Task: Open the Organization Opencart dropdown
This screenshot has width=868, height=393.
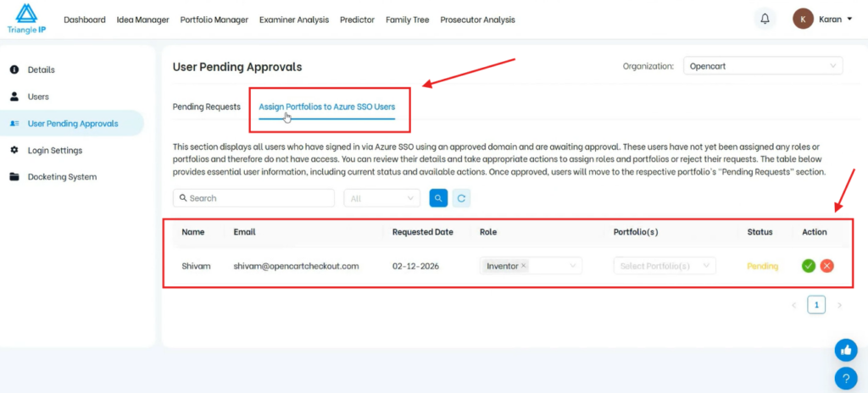Action: (x=763, y=66)
